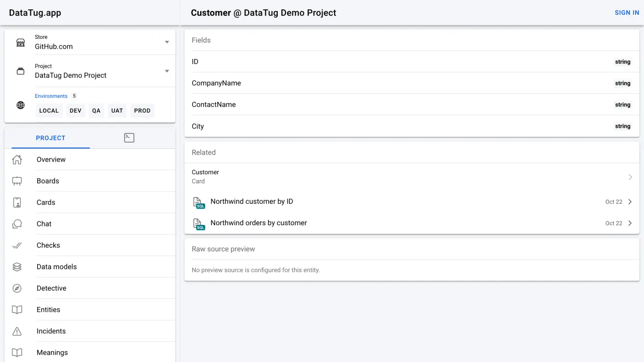Click the environments count badge 5
Screen dimensions: 644x362
point(74,96)
